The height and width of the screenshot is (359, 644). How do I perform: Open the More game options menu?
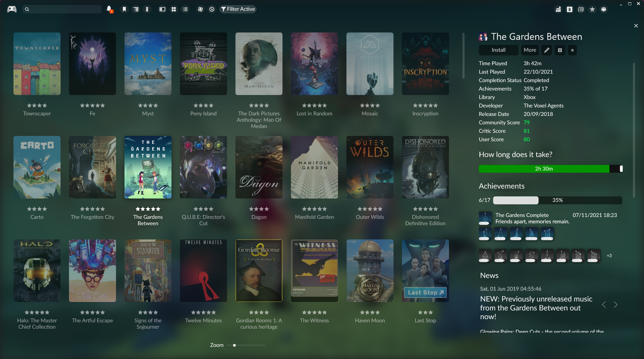pos(530,50)
